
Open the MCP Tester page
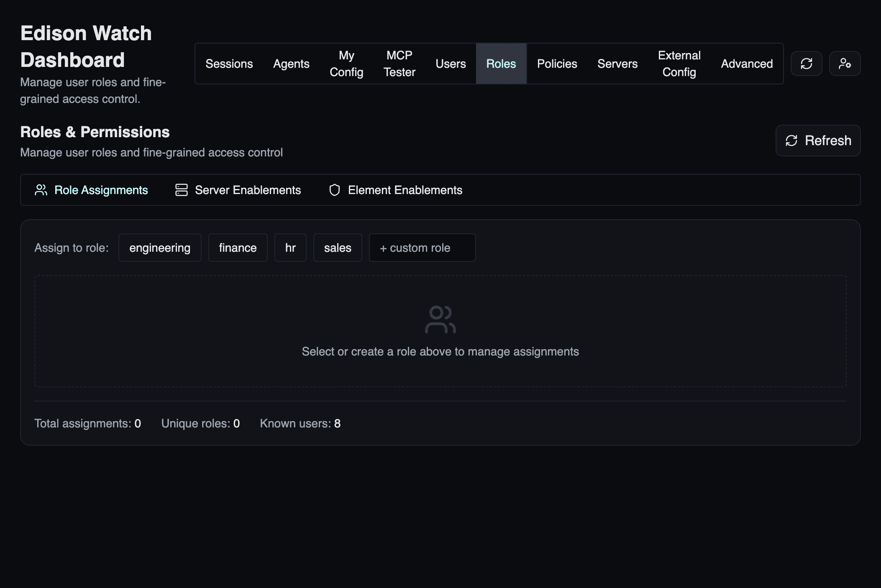click(399, 64)
